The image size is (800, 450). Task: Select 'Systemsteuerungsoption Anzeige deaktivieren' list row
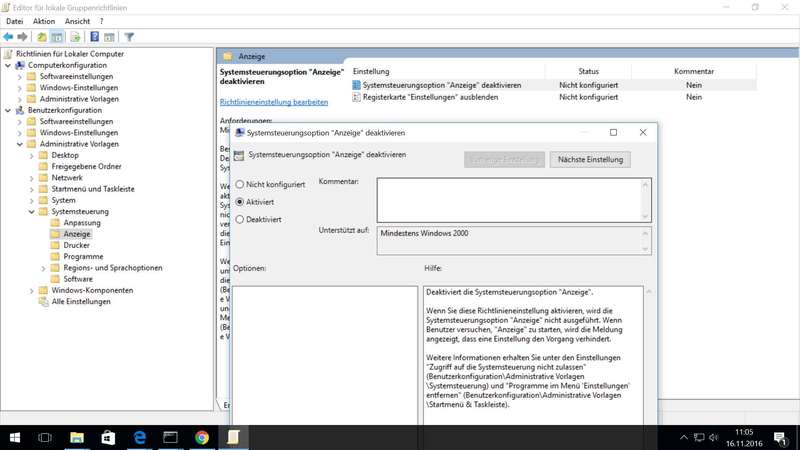(x=554, y=85)
